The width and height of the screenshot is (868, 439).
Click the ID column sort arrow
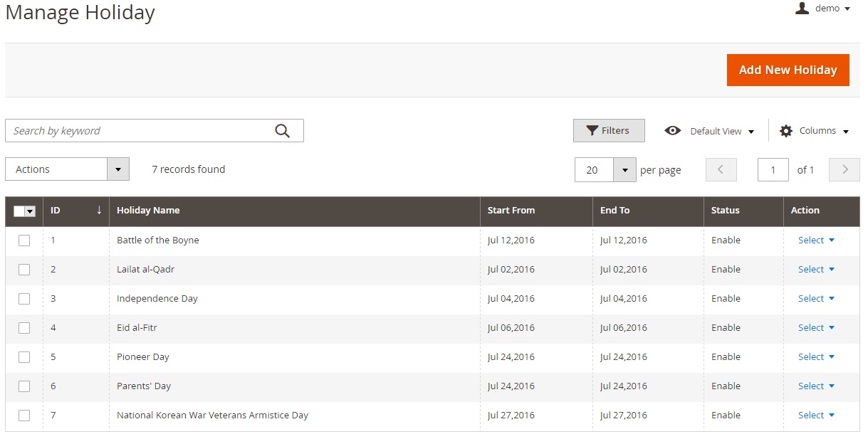(x=99, y=211)
